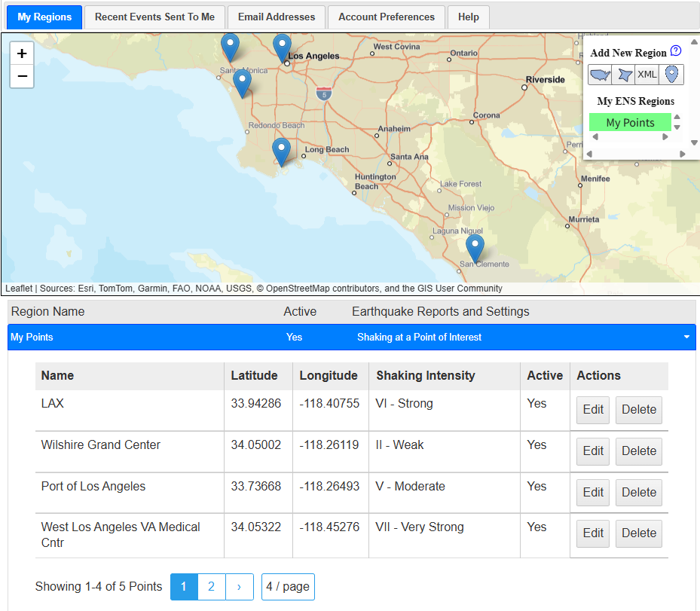Add a new region by US map icon
This screenshot has width=700, height=611.
point(600,75)
